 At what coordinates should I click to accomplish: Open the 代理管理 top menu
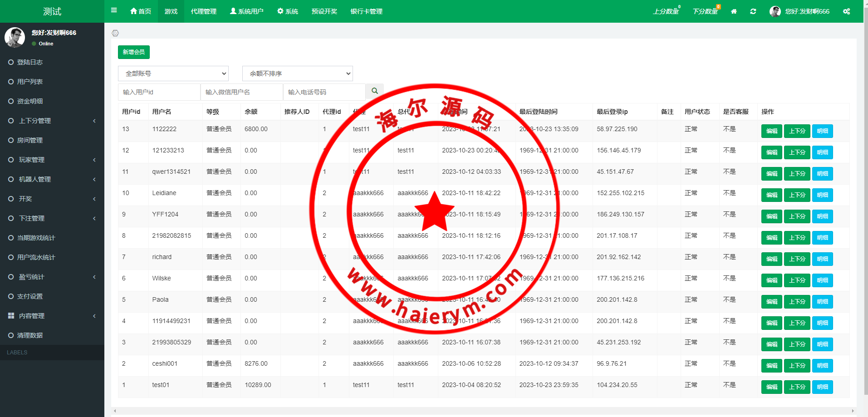click(x=204, y=11)
